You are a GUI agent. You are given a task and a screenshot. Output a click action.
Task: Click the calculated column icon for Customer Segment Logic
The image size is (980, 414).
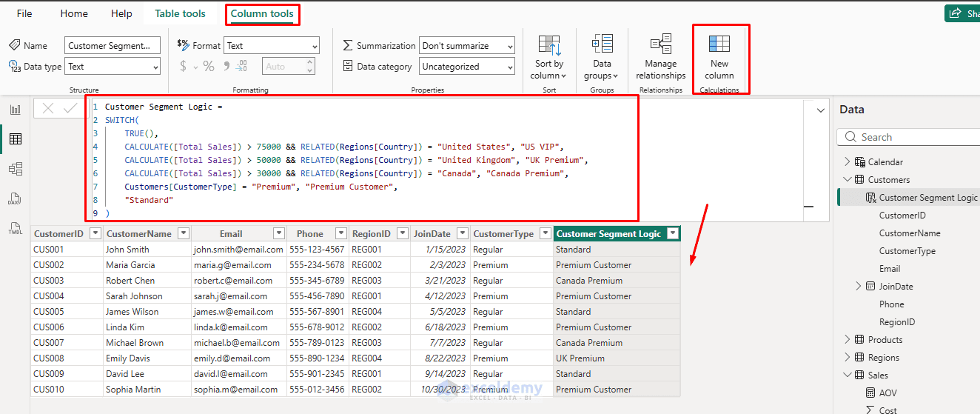pyautogui.click(x=870, y=198)
